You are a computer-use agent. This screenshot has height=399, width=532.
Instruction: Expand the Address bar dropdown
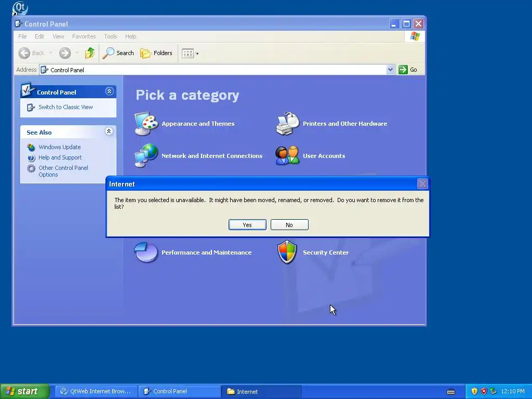click(x=390, y=70)
